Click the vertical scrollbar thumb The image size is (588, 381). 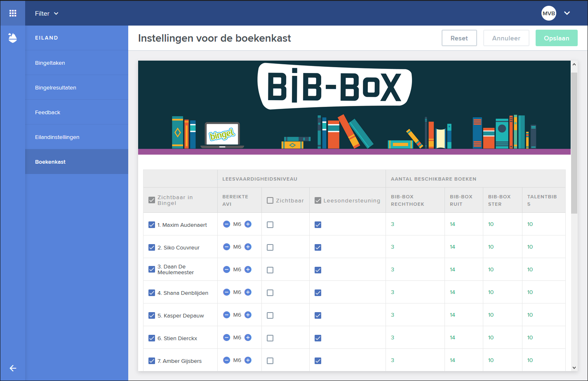pyautogui.click(x=574, y=143)
